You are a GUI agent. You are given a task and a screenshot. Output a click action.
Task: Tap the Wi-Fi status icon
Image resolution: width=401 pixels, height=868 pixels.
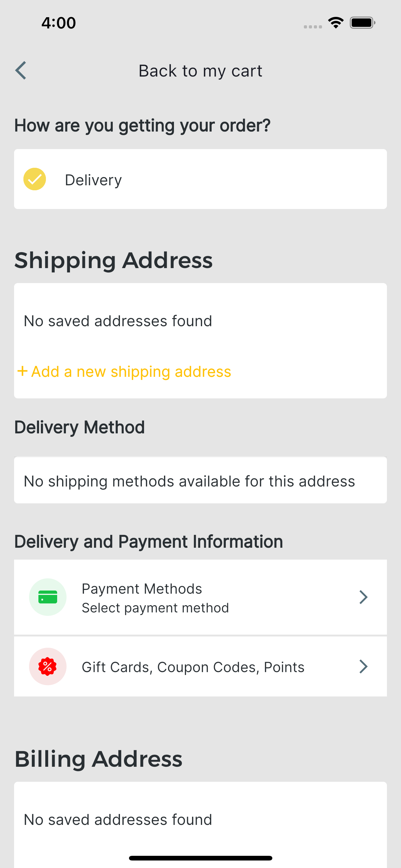pos(336,22)
